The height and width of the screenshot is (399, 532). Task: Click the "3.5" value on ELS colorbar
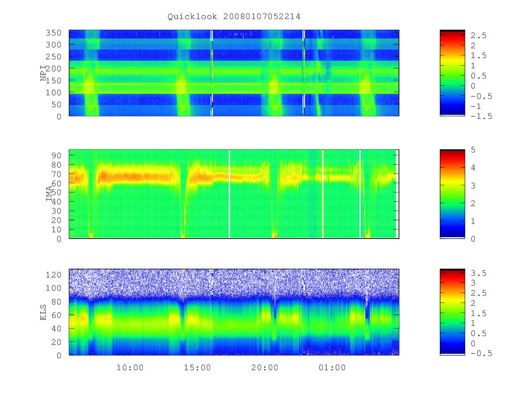tap(478, 273)
